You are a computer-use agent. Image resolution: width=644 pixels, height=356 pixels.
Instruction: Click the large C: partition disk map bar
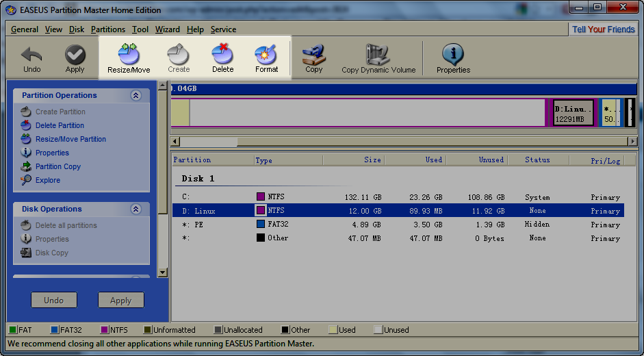(358, 112)
